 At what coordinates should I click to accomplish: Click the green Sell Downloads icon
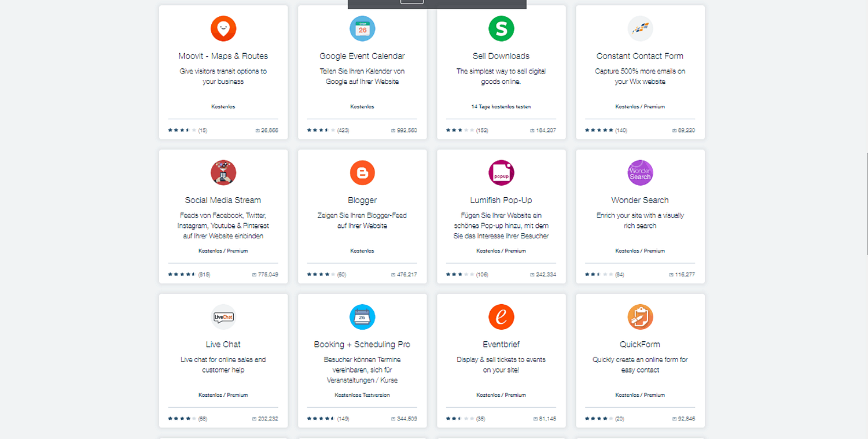tap(501, 29)
